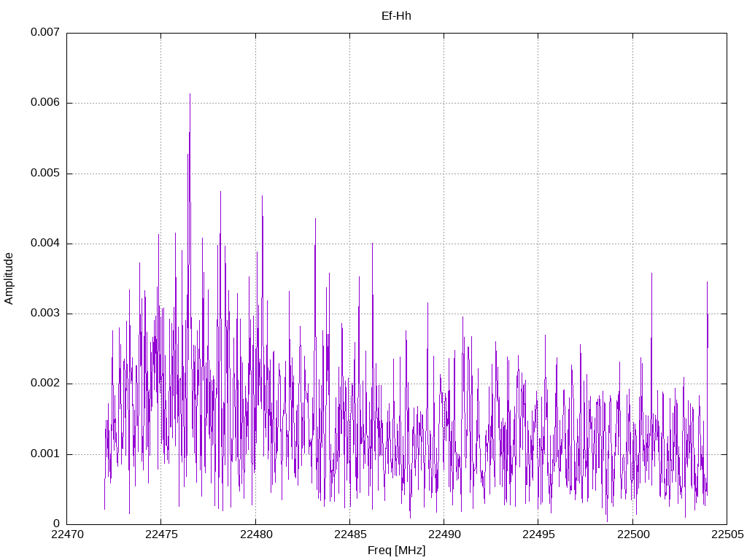This screenshot has width=747, height=560.
Task: Click the 22470 x-axis tick label
Action: tap(67, 534)
